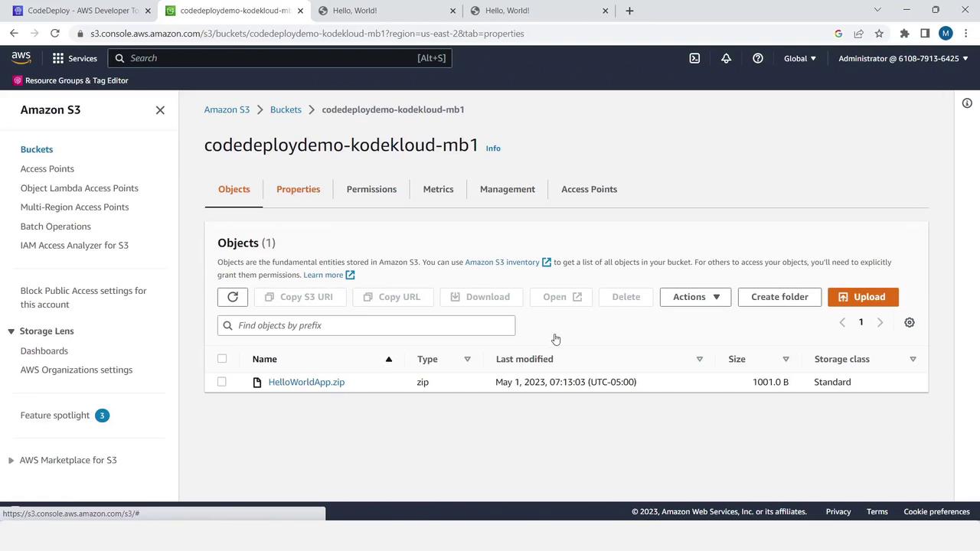Image resolution: width=980 pixels, height=551 pixels.
Task: Click the AWS console search box
Action: pyautogui.click(x=280, y=58)
